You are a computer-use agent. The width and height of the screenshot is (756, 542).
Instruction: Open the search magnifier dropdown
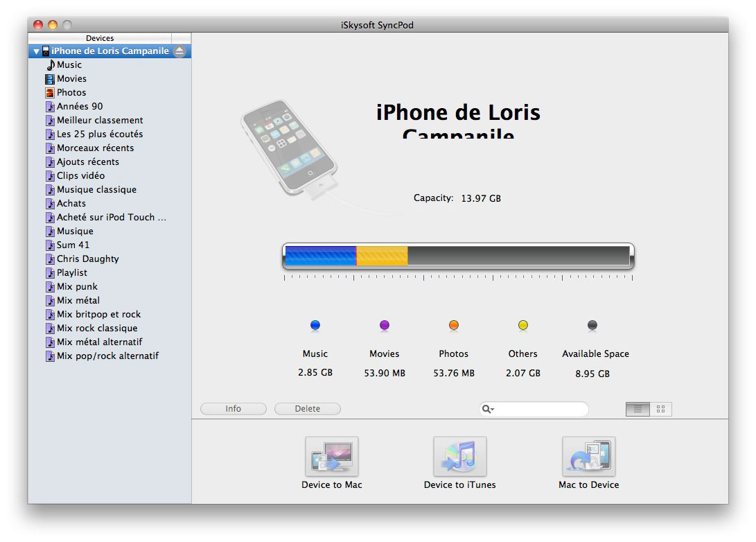pyautogui.click(x=488, y=409)
